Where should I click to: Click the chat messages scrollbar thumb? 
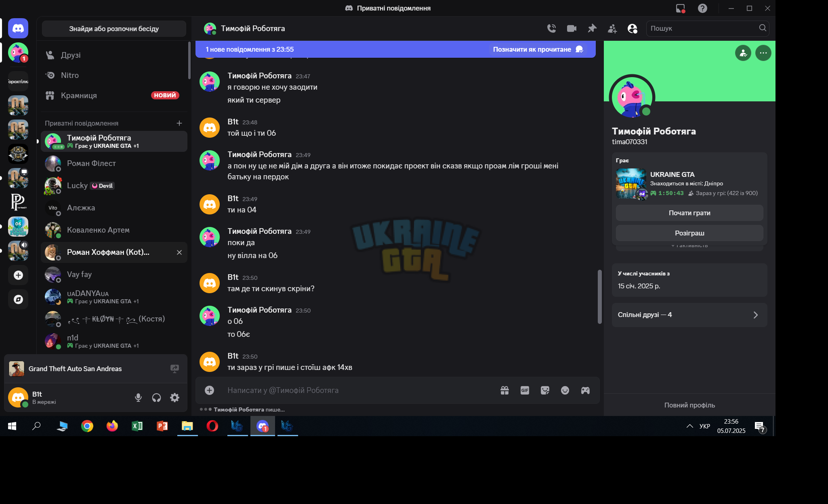point(599,297)
